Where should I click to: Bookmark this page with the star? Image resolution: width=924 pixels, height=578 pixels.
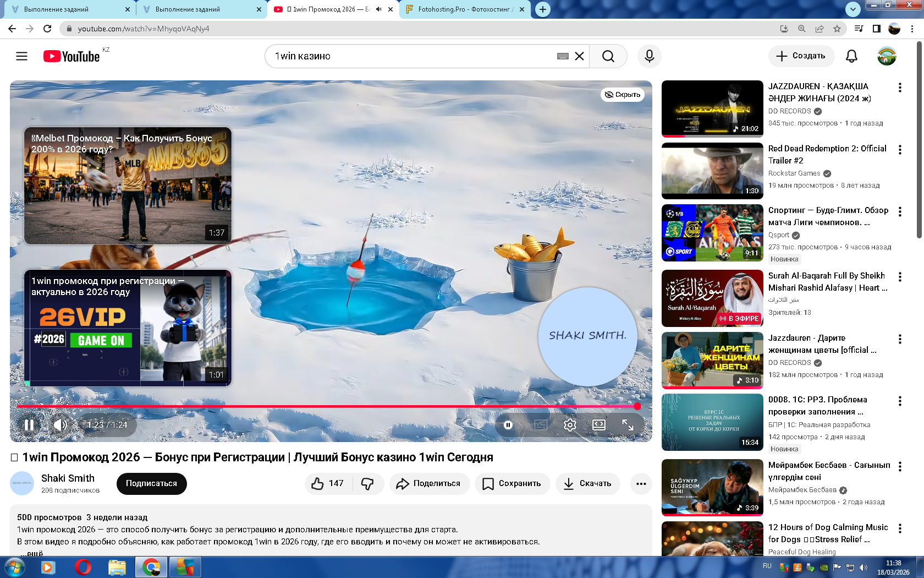point(837,29)
